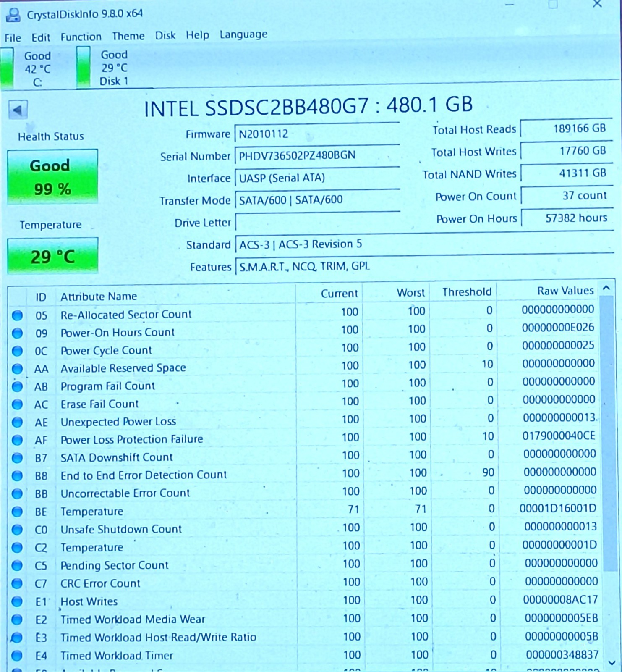Select the Host Writes raw value 00000008AC17
The height and width of the screenshot is (672, 622).
coord(560,600)
